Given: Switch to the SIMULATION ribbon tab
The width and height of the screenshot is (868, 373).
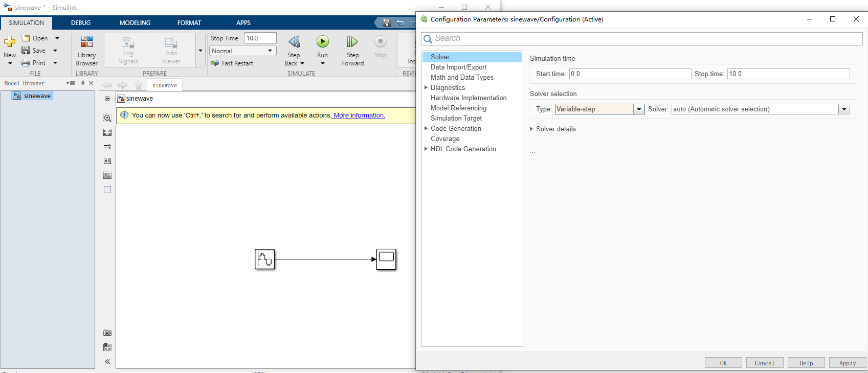Looking at the screenshot, I should click(27, 23).
